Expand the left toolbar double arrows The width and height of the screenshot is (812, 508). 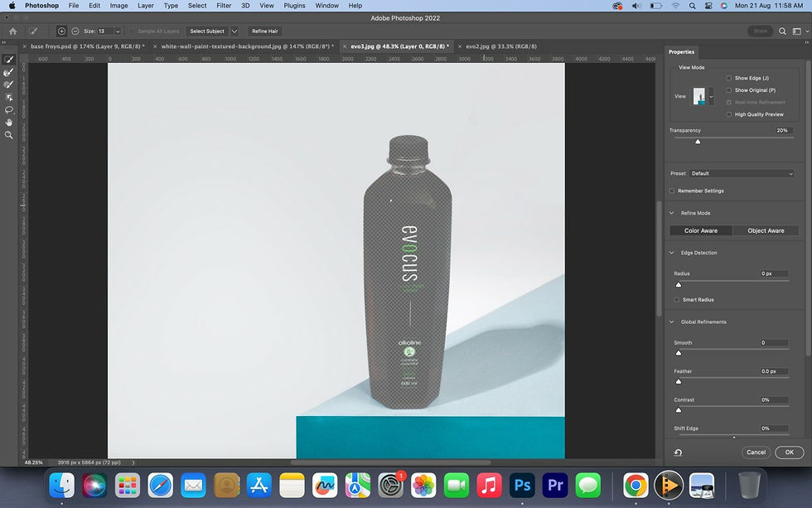3,42
